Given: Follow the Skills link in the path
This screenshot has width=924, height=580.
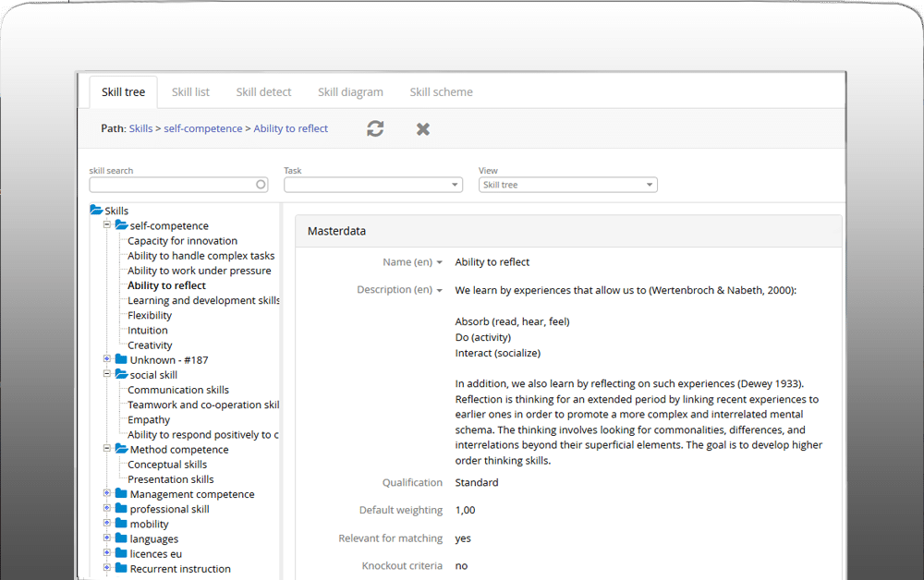Looking at the screenshot, I should tap(140, 128).
